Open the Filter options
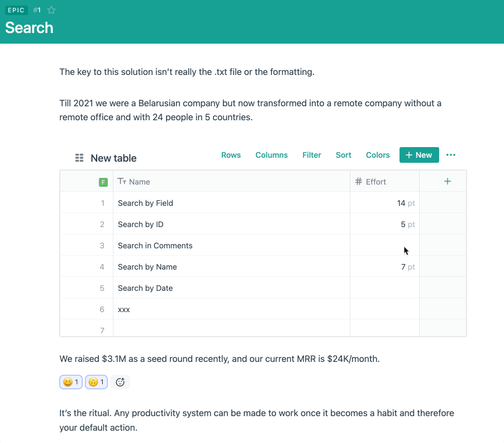The image size is (504, 443). point(312,155)
